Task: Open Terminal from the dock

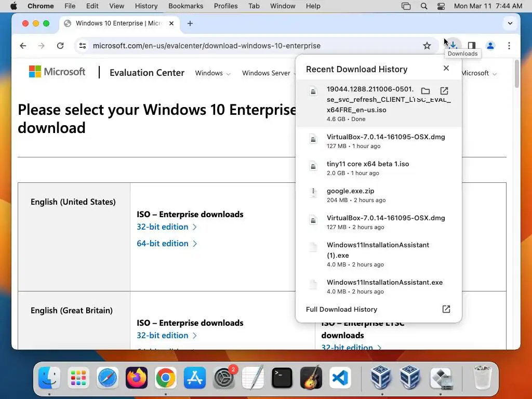Action: click(282, 378)
